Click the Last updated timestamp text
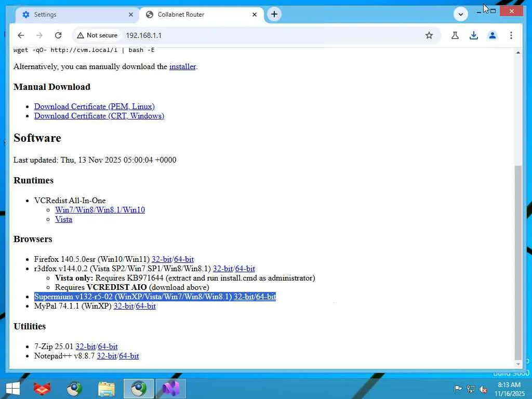This screenshot has width=532, height=399. (95, 160)
